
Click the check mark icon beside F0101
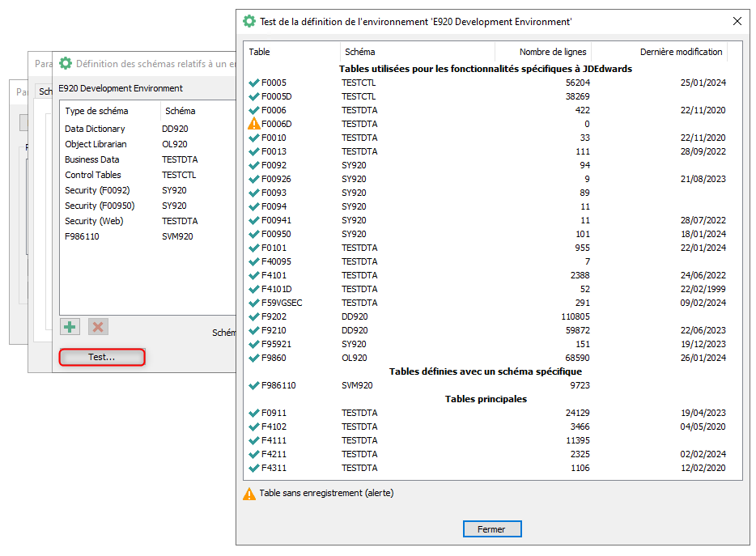pyautogui.click(x=253, y=248)
